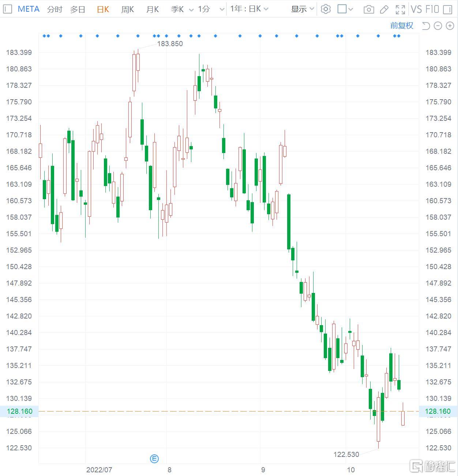Select the 季K quarterly candlestick tab
Screen dimensions: 458x476
(x=177, y=9)
